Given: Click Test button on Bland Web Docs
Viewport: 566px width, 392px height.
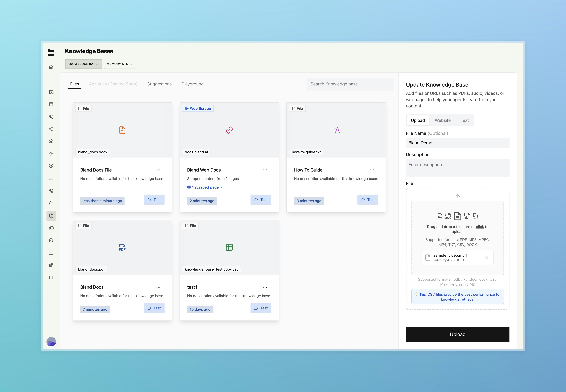Looking at the screenshot, I should coord(261,200).
